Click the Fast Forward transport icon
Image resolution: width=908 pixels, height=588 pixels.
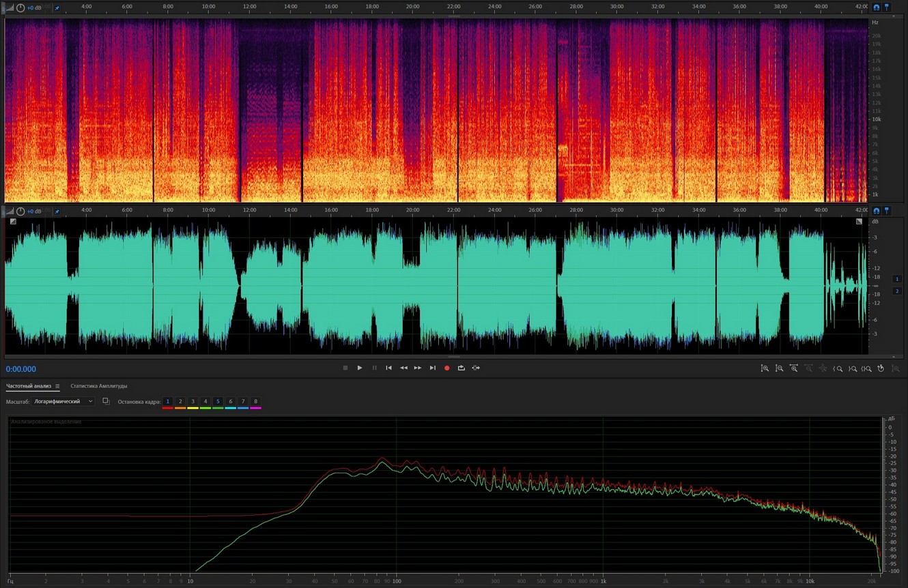418,368
